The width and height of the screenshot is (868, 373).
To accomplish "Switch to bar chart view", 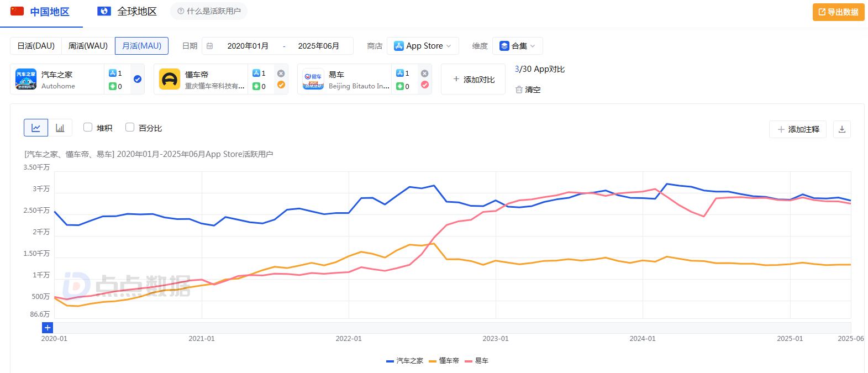I will point(60,128).
